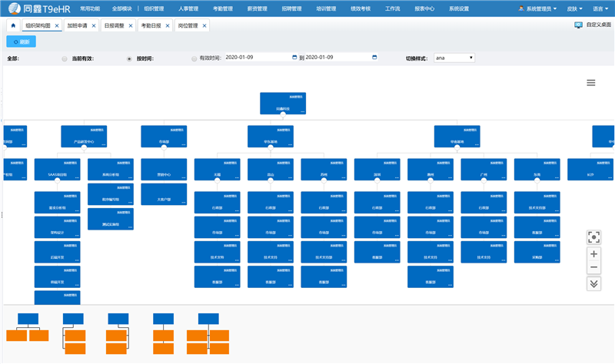Screen dimensions: 615x364
Task: Zoom in with the plus button
Action: click(593, 253)
